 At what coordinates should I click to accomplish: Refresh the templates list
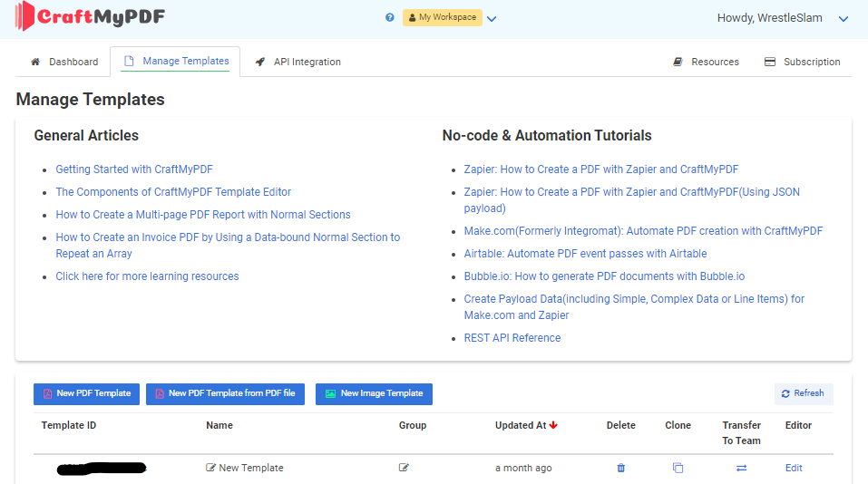click(804, 394)
